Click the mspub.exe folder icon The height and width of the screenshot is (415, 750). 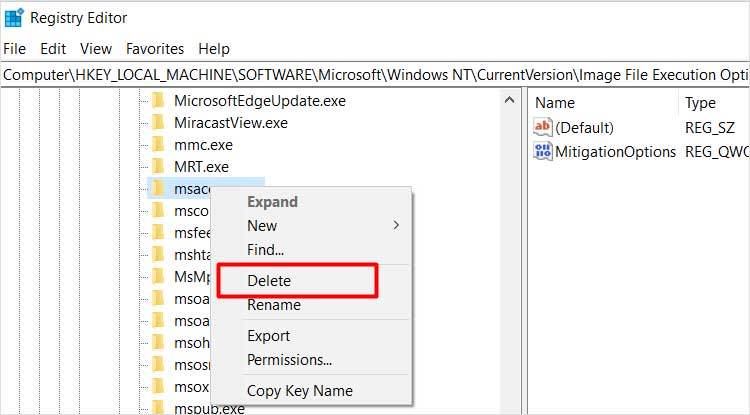click(158, 408)
